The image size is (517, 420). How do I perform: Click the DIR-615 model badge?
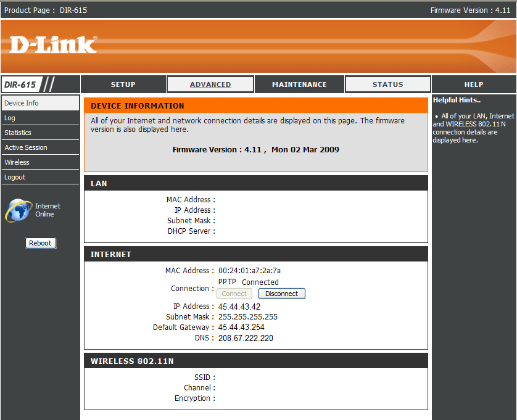tap(22, 84)
